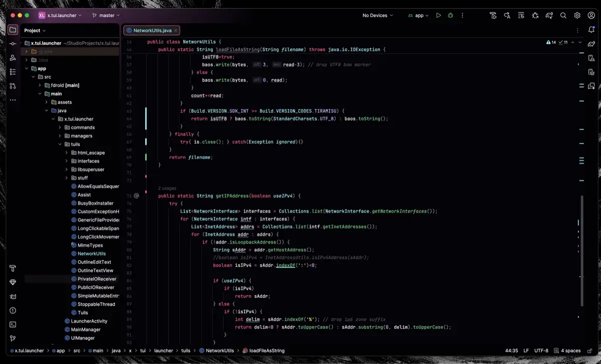Image resolution: width=601 pixels, height=364 pixels.
Task: Click the Stop/Rerun list toolbar icon
Action: click(x=521, y=16)
